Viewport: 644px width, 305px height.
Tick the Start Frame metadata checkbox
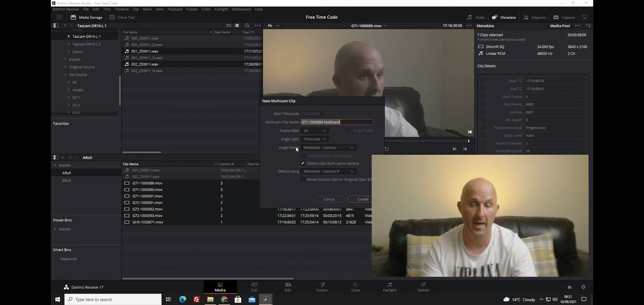(483, 97)
